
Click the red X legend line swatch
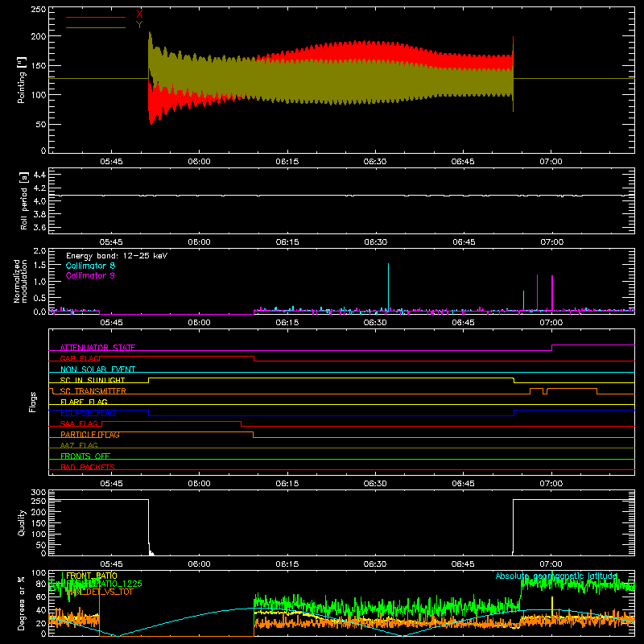tap(96, 17)
